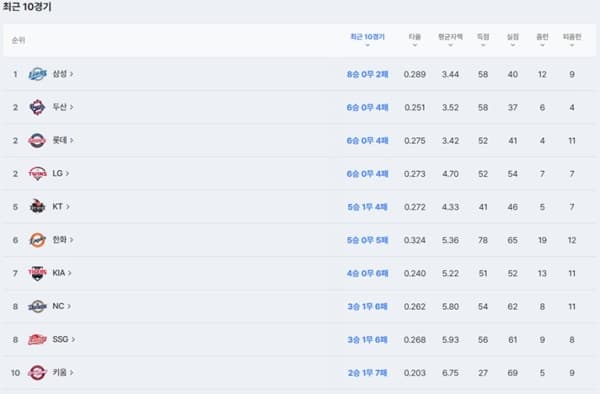Click 키움's runs scored value 27
The image size is (600, 394).
pos(483,373)
